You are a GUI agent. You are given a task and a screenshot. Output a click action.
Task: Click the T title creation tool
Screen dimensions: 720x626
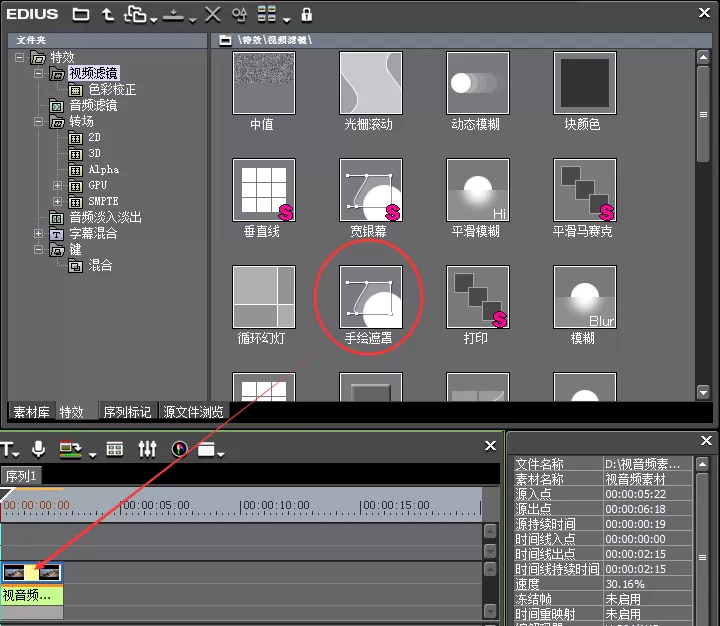[x=7, y=449]
